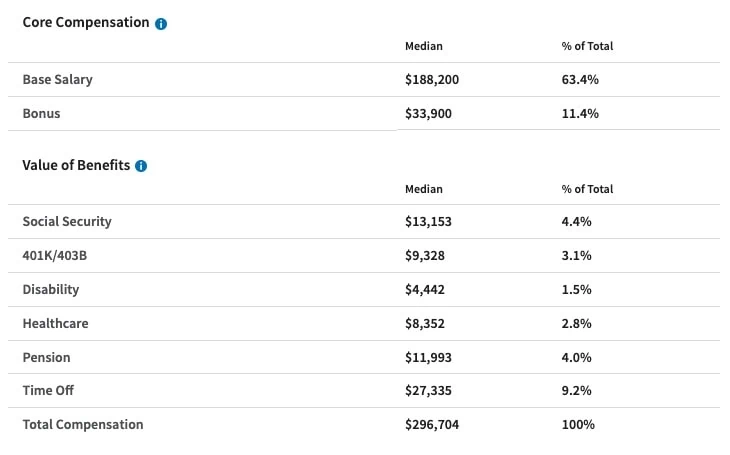Image resolution: width=730 pixels, height=455 pixels.
Task: Click the $188,200 base salary median value
Action: [432, 79]
